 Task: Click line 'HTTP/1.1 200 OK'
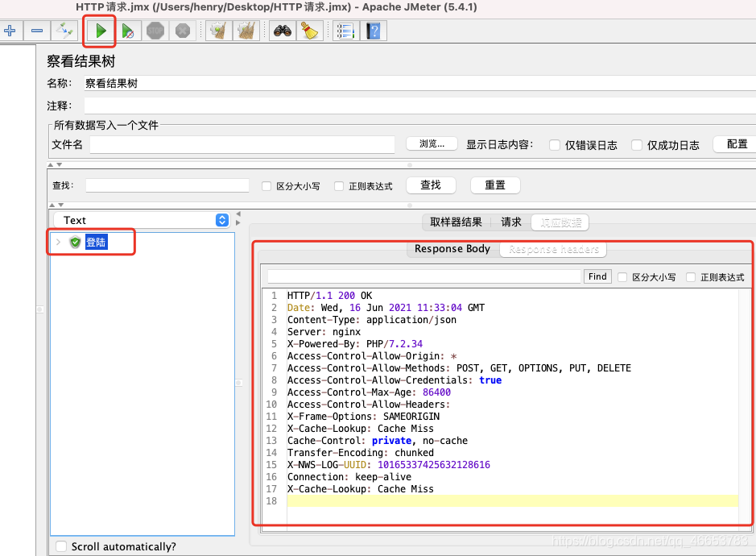330,296
